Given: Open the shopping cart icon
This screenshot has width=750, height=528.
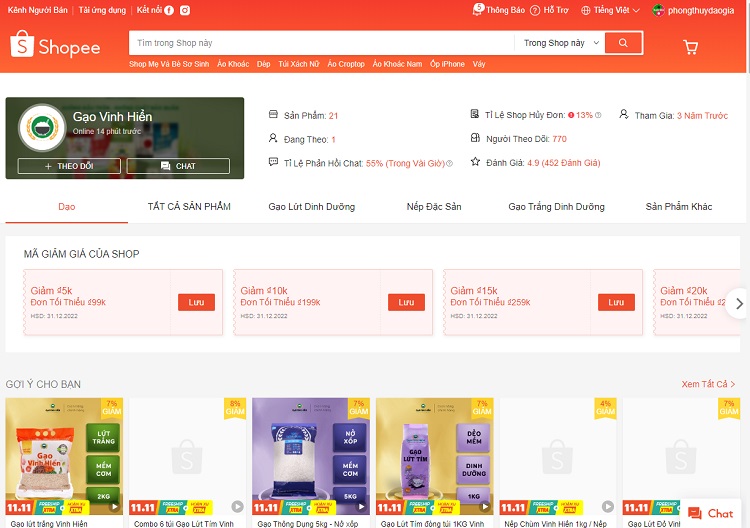Looking at the screenshot, I should click(690, 47).
